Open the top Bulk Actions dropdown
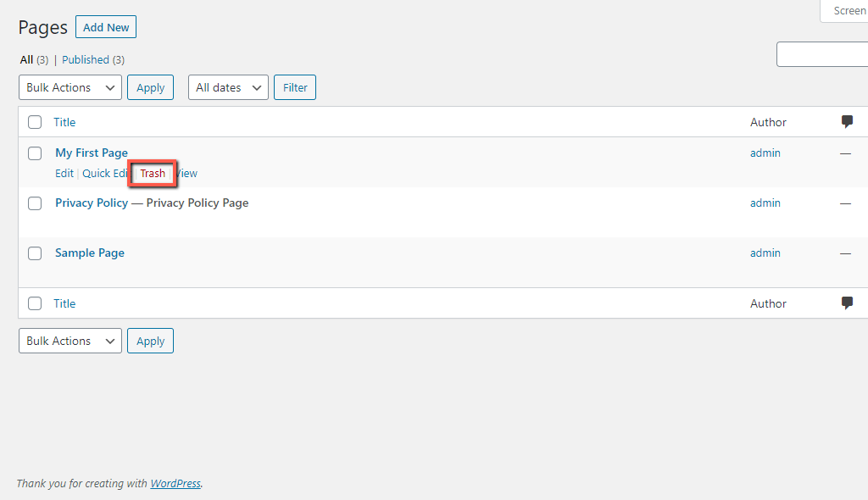868x500 pixels. (x=70, y=87)
